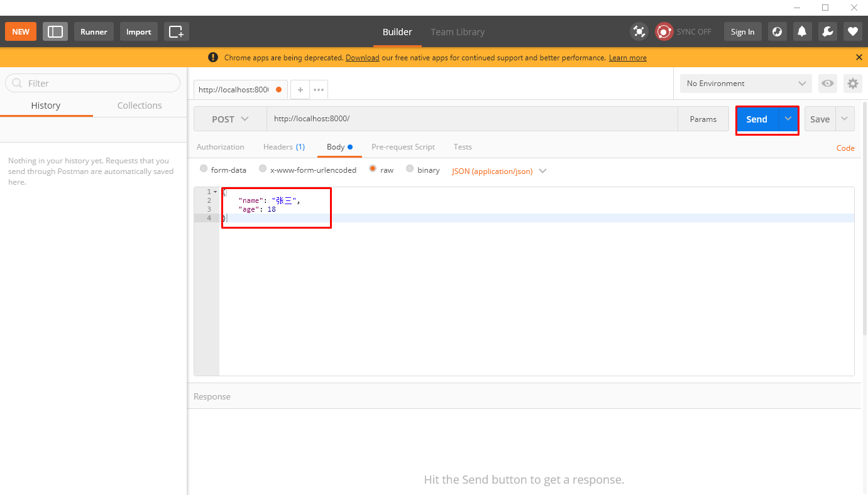The width and height of the screenshot is (868, 495).
Task: Switch to the Team Library tab
Action: tap(458, 32)
